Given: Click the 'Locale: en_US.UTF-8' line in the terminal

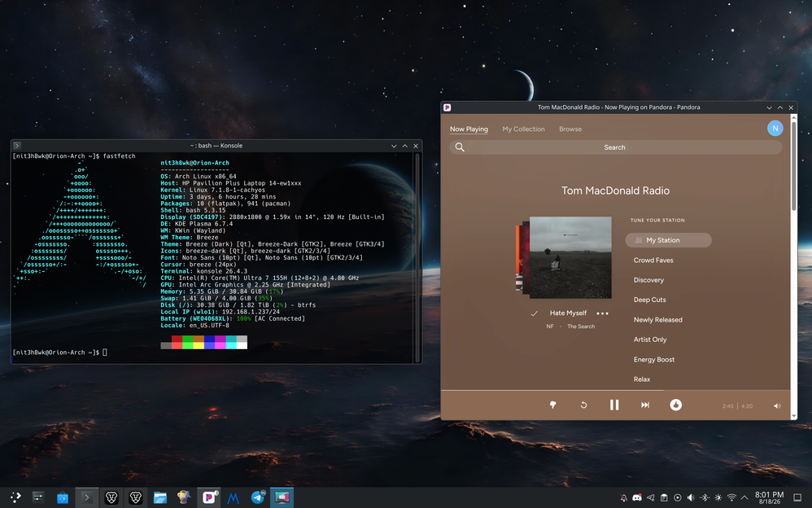Looking at the screenshot, I should click(x=194, y=326).
